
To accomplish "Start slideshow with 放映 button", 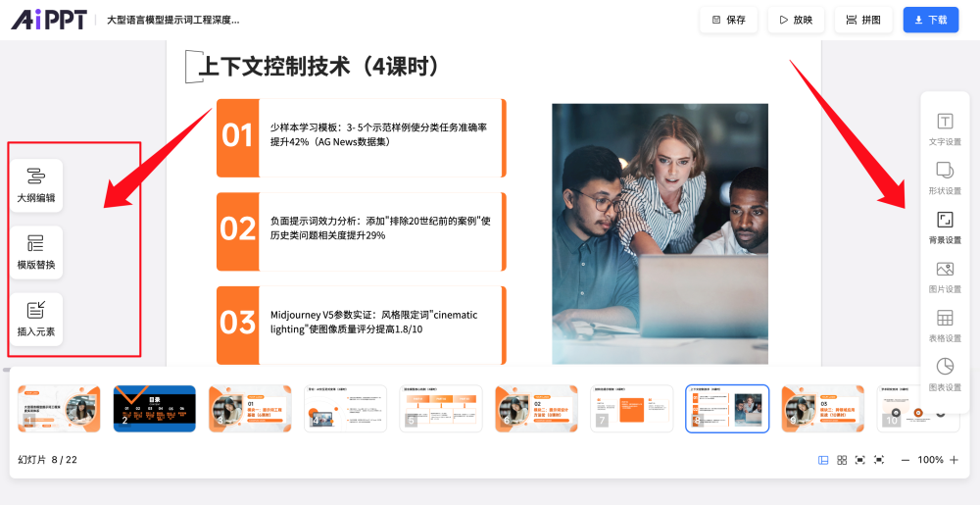I will coord(796,20).
